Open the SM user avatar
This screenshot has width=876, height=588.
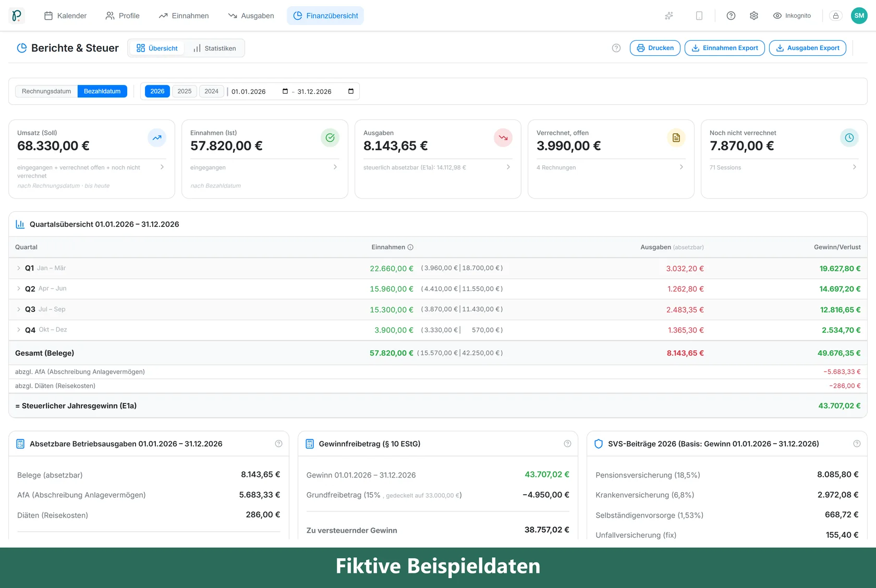tap(859, 16)
